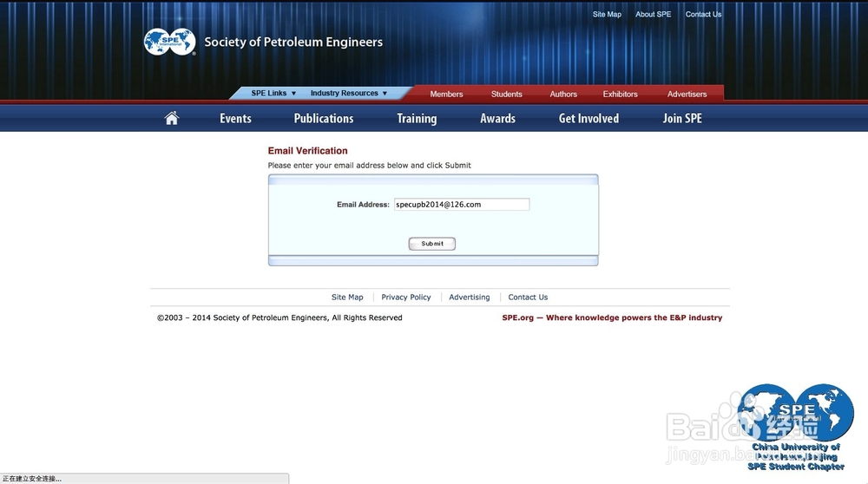This screenshot has height=484, width=868.
Task: Open the Students tab
Action: coord(507,94)
